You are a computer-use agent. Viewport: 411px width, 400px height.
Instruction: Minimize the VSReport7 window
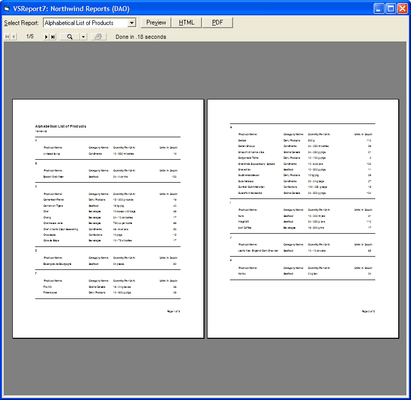(x=379, y=9)
